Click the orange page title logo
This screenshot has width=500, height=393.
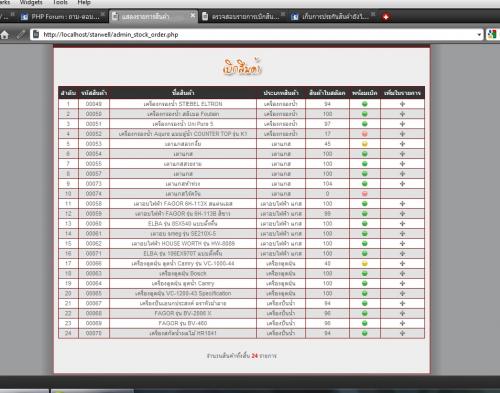pyautogui.click(x=242, y=67)
